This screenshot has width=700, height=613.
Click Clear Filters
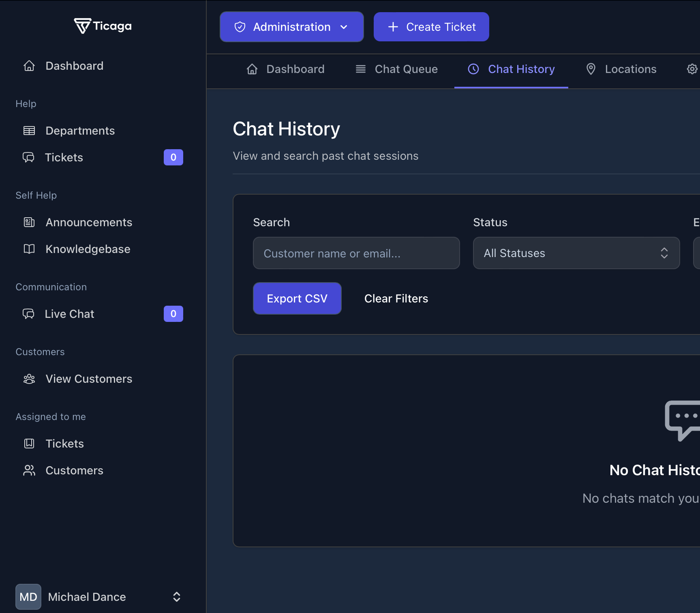click(x=396, y=298)
